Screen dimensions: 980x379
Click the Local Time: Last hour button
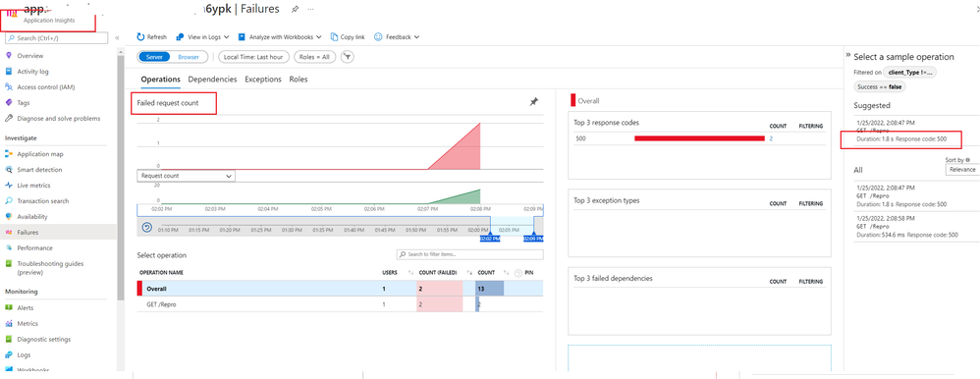(x=253, y=57)
